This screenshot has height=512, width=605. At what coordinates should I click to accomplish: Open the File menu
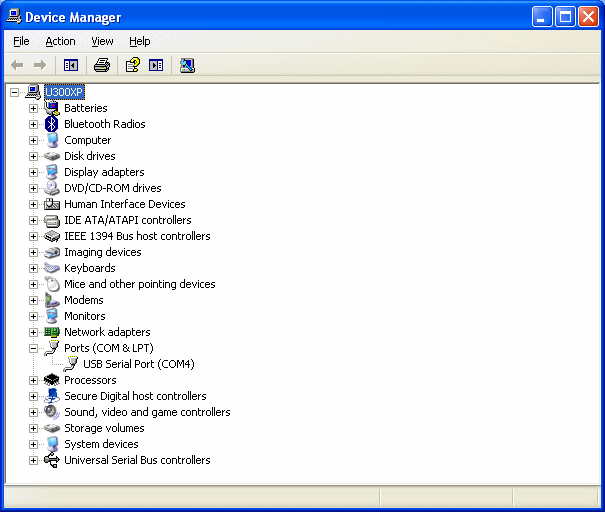[x=21, y=41]
